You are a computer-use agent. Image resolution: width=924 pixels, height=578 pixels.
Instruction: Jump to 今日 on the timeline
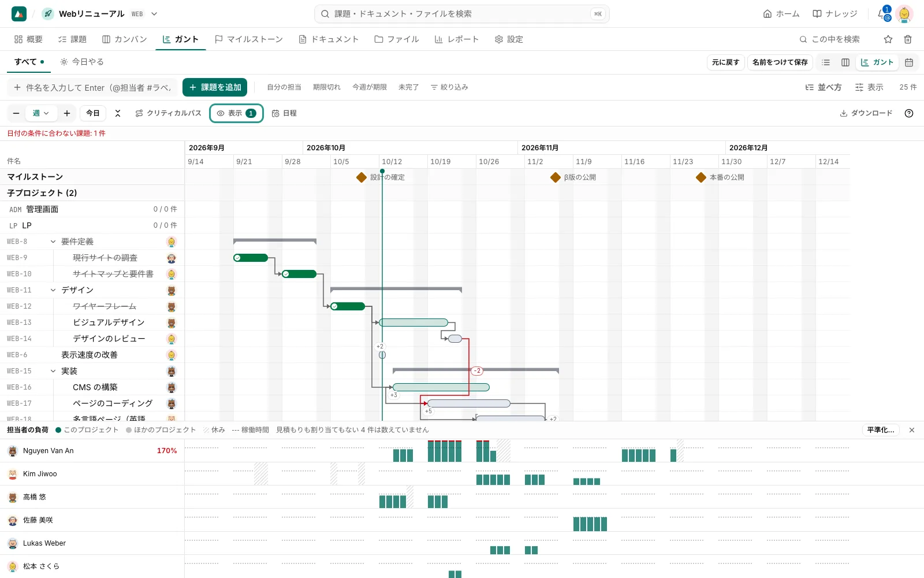(x=93, y=113)
